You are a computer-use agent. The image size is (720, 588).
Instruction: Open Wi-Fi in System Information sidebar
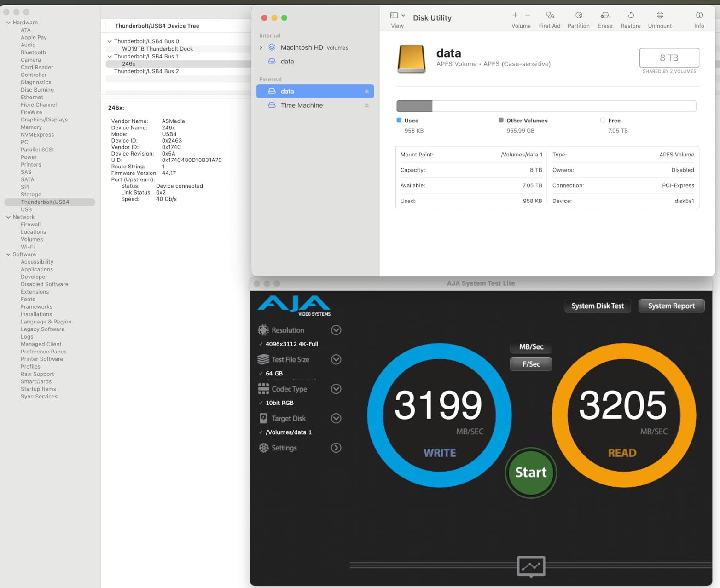coord(28,247)
